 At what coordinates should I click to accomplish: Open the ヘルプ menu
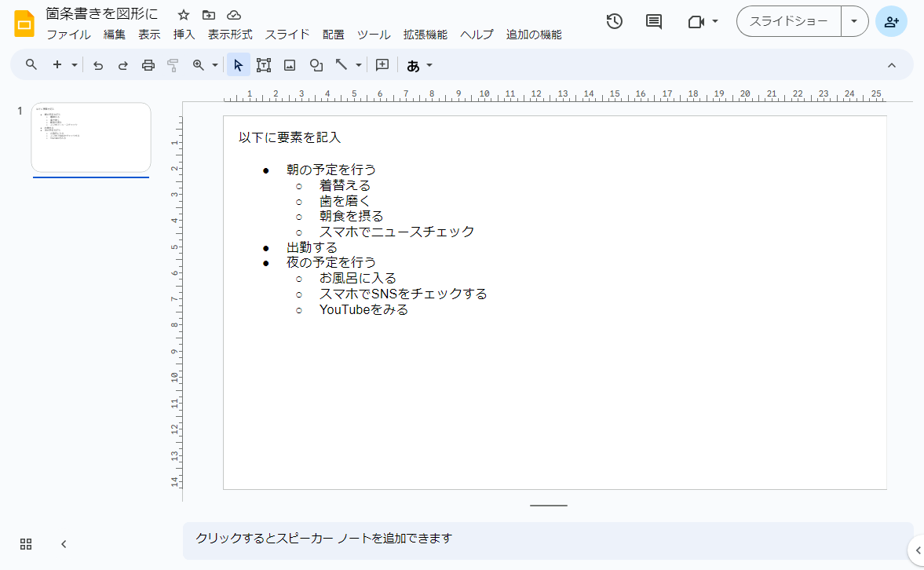(477, 35)
